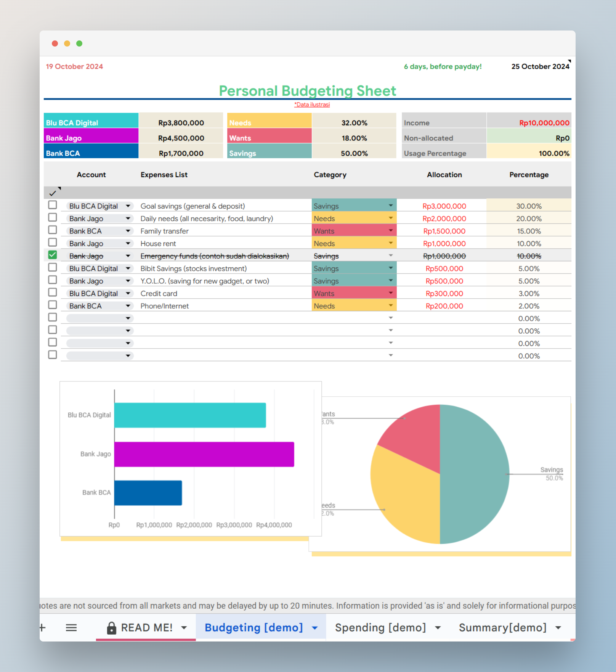This screenshot has width=616, height=672.
Task: Click the teal Savings label cell
Action: click(269, 151)
